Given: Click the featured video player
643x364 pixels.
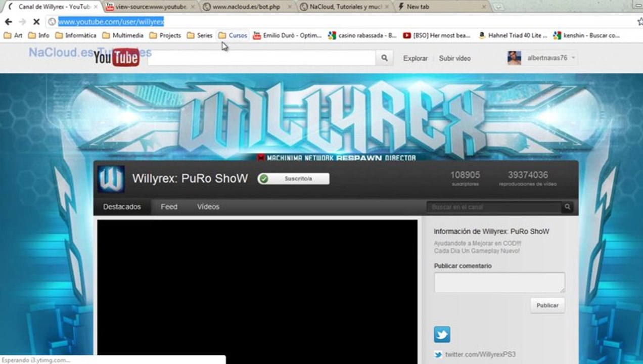Looking at the screenshot, I should tap(257, 292).
